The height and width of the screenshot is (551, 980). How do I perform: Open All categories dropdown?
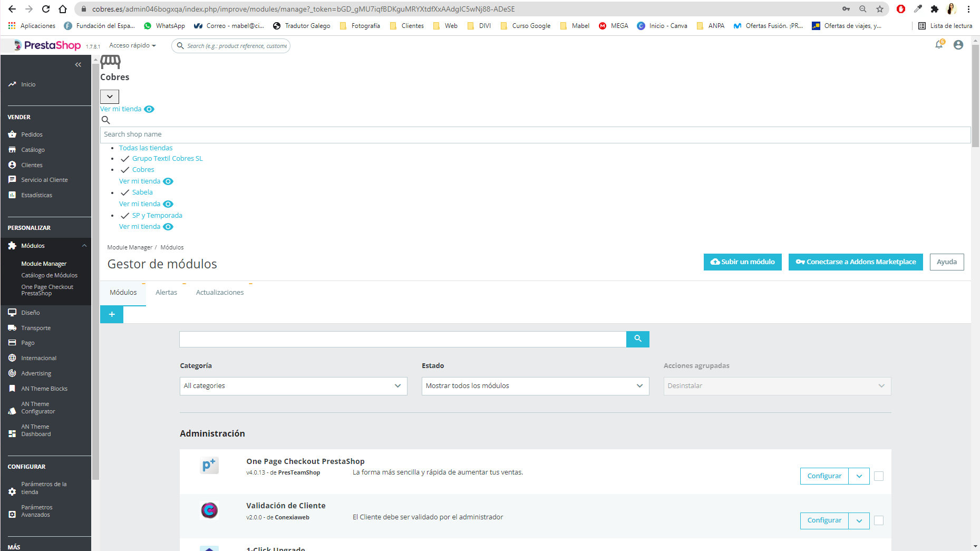coord(294,386)
